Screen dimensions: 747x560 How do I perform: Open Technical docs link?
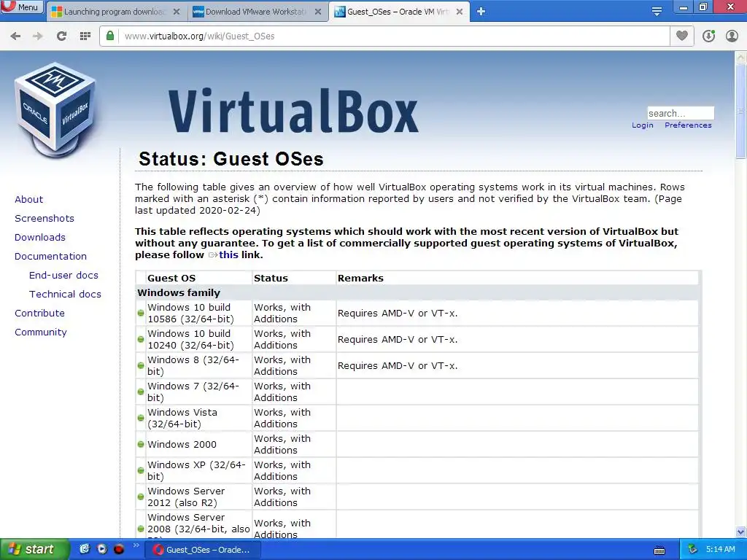(65, 295)
